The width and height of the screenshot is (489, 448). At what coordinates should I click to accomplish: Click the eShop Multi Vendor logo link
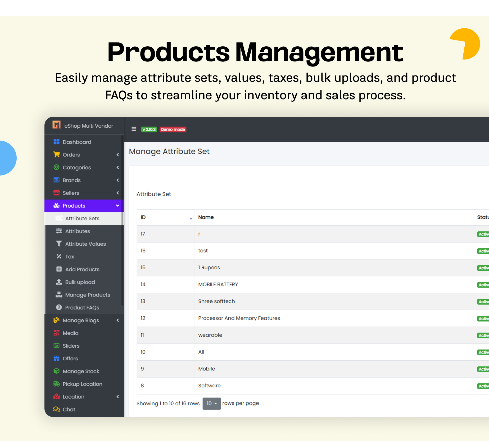click(83, 126)
